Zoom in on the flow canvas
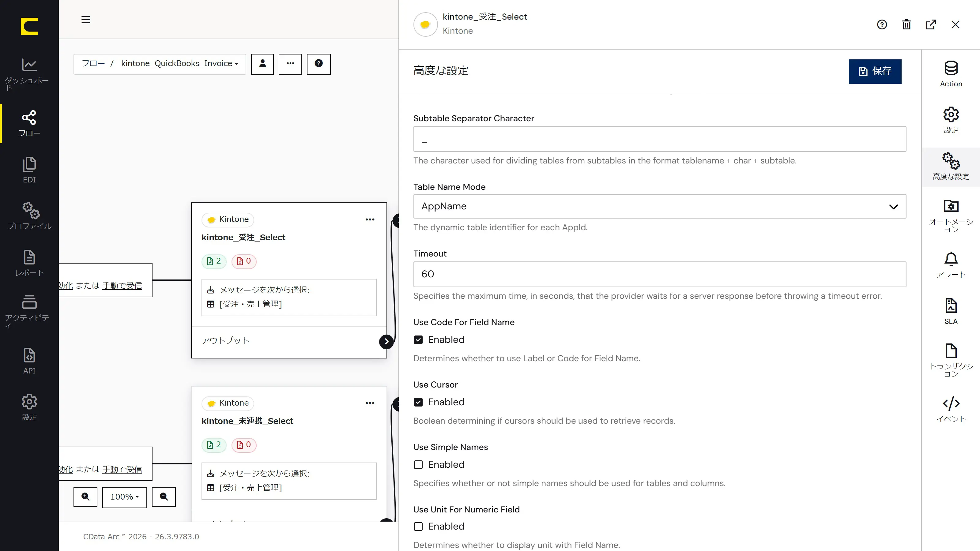 pyautogui.click(x=85, y=497)
